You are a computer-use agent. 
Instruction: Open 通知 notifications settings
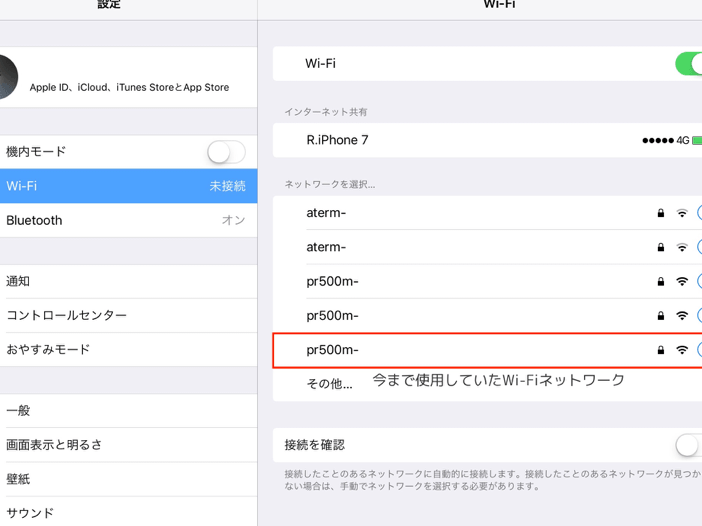pos(128,281)
